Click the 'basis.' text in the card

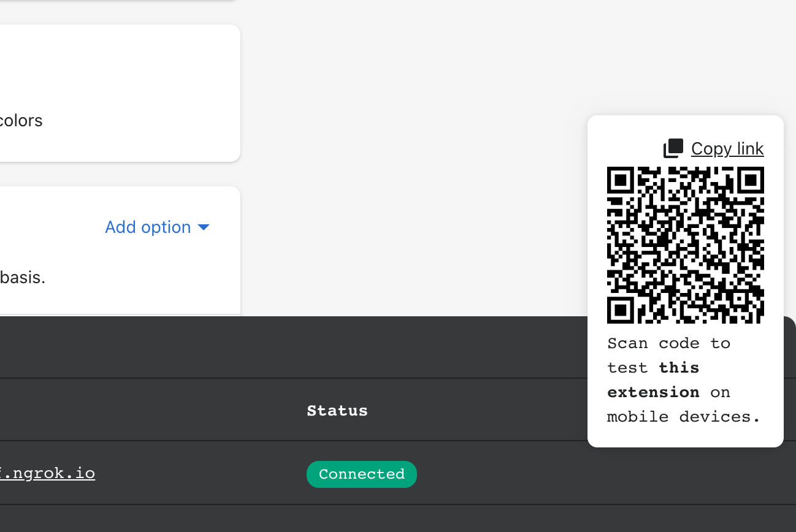click(x=23, y=278)
